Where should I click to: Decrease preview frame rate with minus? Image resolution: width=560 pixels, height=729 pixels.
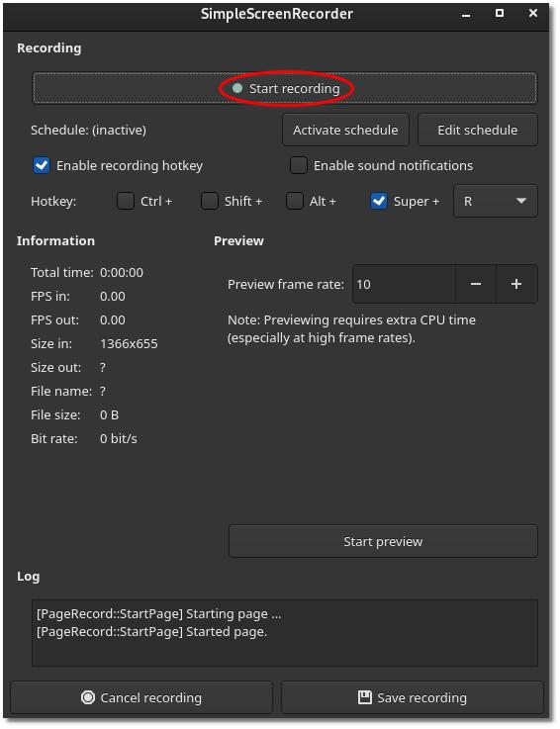pyautogui.click(x=476, y=284)
